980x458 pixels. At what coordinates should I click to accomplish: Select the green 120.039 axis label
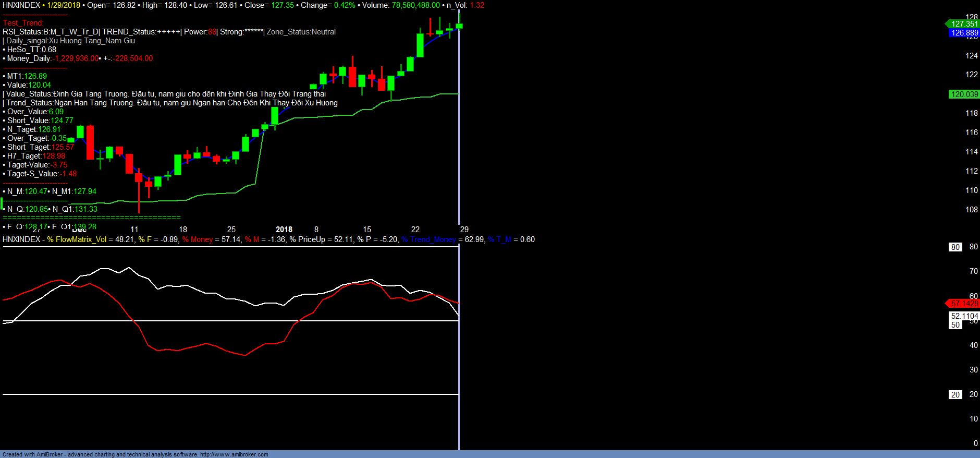point(964,94)
